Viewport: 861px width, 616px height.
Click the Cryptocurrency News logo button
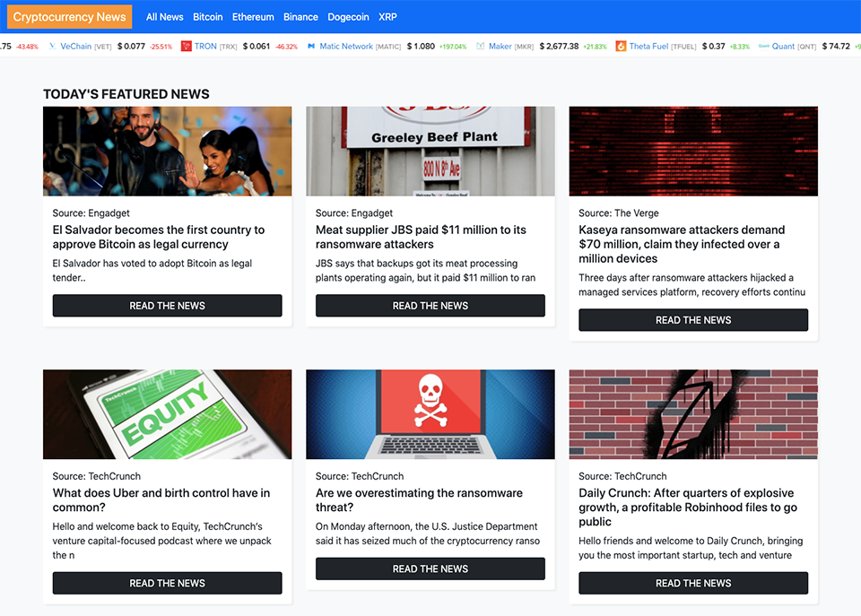(x=70, y=17)
